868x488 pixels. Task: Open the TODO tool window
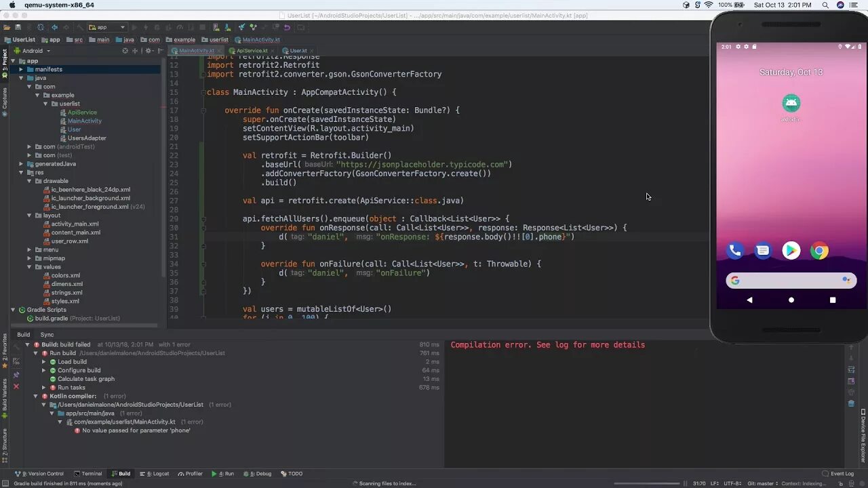tap(292, 474)
